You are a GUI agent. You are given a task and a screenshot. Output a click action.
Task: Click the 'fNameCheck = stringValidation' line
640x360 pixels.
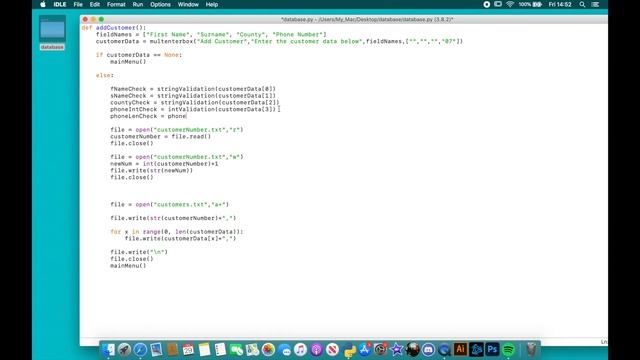[x=193, y=89]
